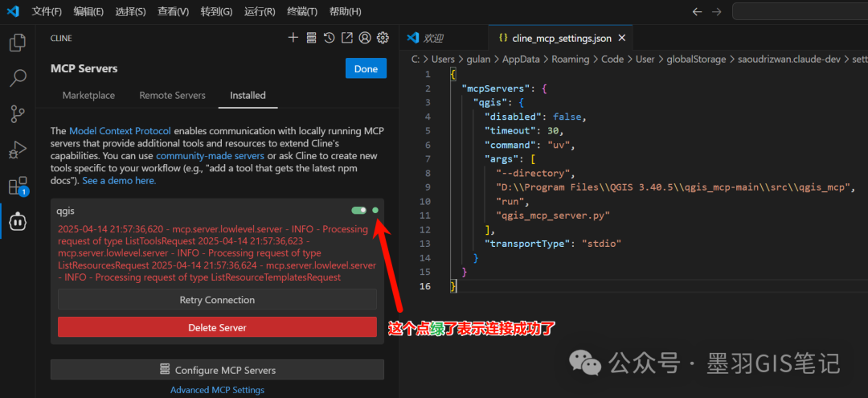Open the Explorer view in activity bar
868x398 pixels.
coord(18,43)
